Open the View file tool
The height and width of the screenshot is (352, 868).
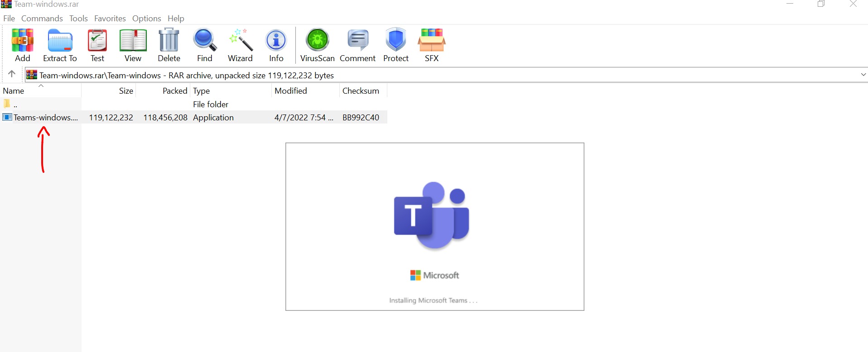[133, 45]
